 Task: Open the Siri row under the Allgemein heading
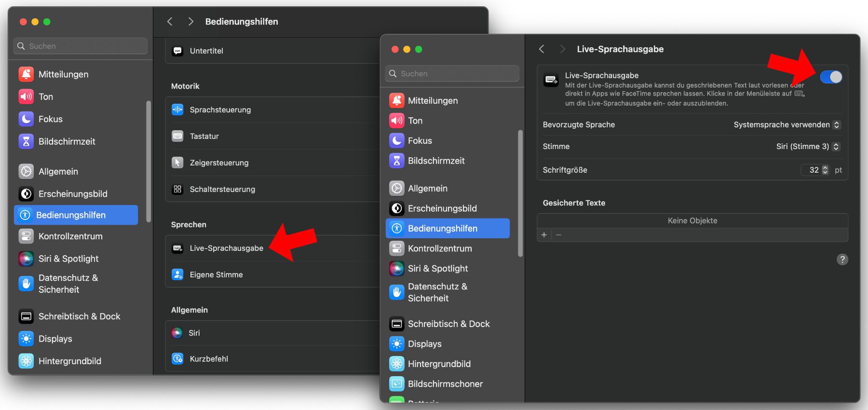(x=194, y=333)
